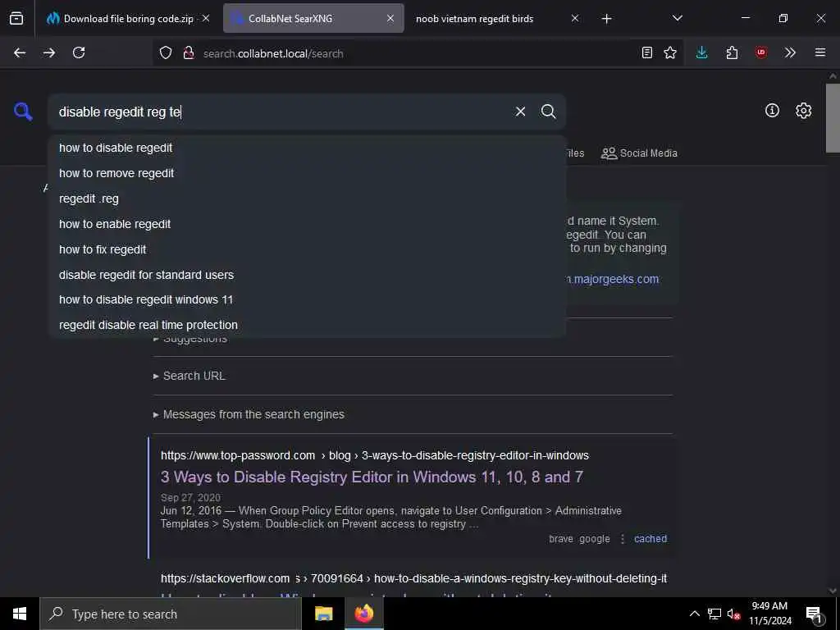The height and width of the screenshot is (630, 840).
Task: Click the Firefox taskbar icon
Action: coord(364,614)
